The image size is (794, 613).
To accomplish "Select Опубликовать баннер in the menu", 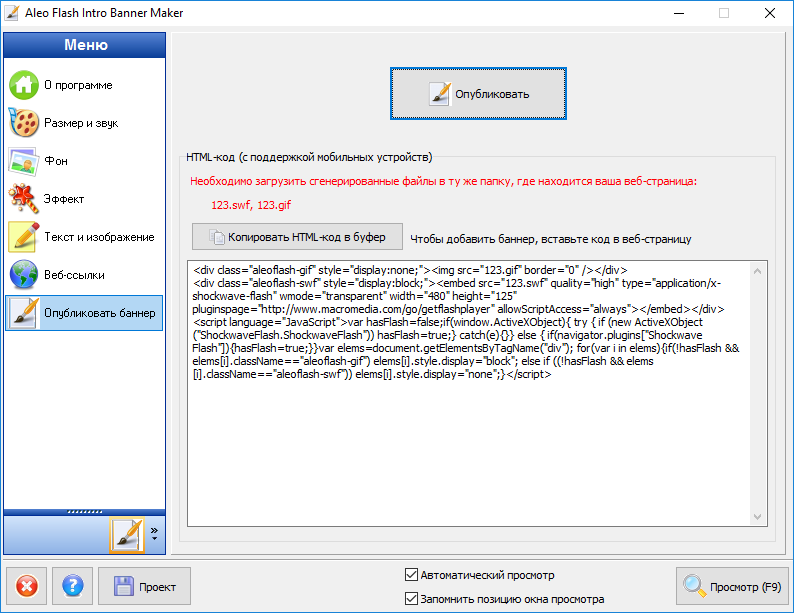I will (84, 313).
